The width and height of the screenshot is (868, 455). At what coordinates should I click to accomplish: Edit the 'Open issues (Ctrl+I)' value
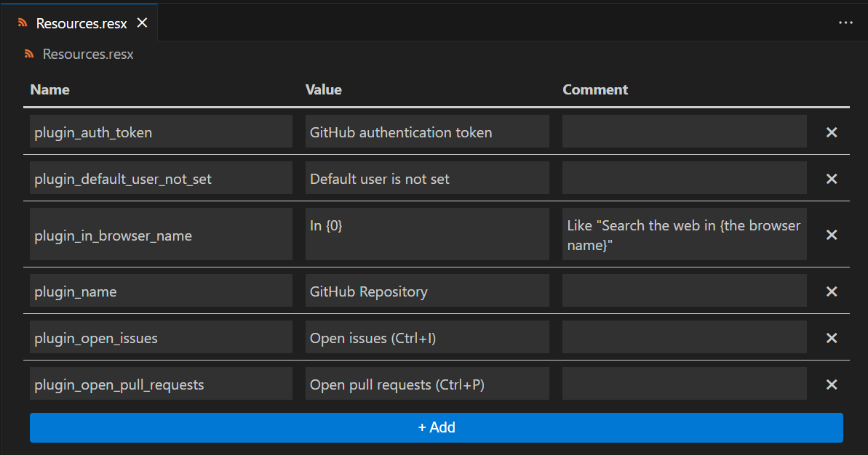(427, 338)
